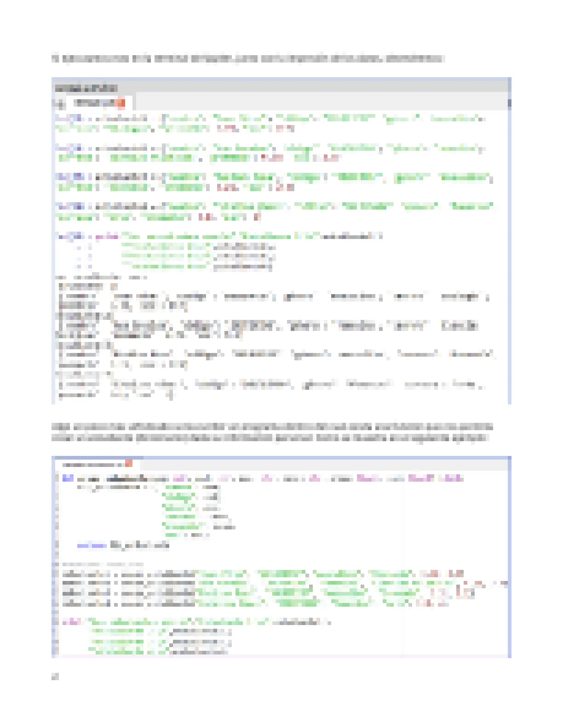Image resolution: width=563 pixels, height=728 pixels.
Task: Click the second In prompt in the console
Action: [63, 148]
